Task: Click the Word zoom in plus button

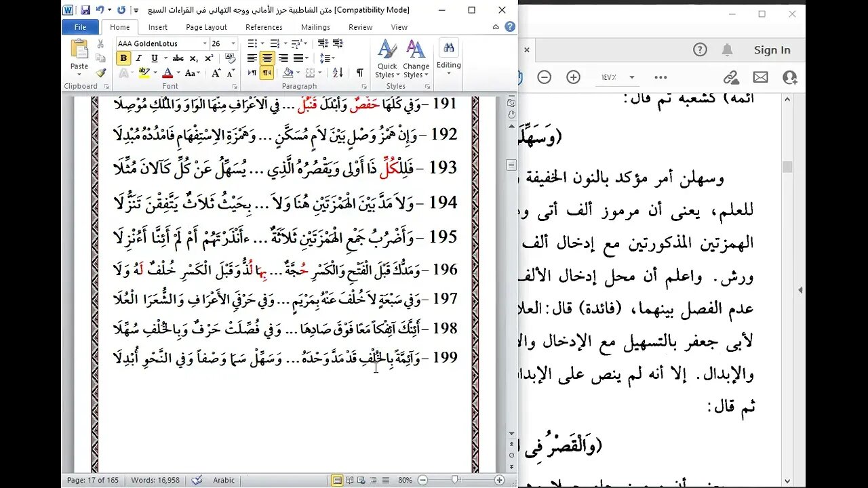Action: tap(499, 480)
